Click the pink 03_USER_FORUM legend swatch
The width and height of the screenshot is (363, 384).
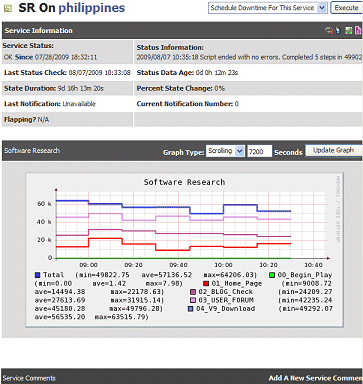tap(193, 300)
